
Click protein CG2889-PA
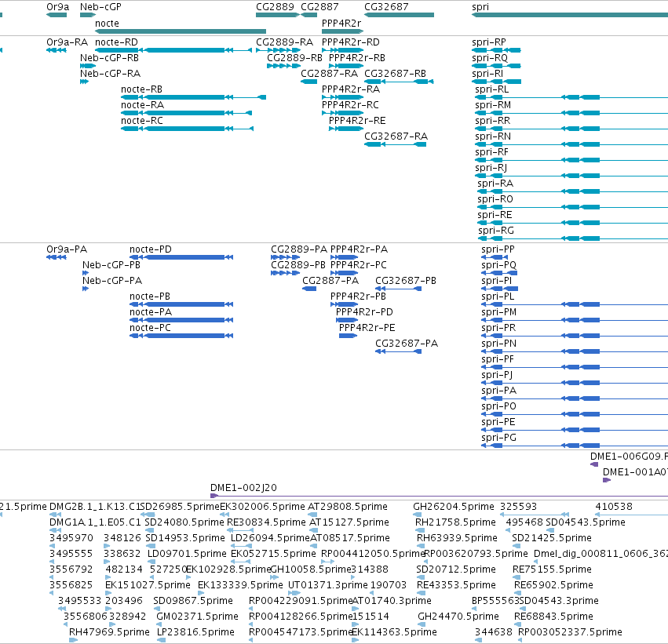[x=286, y=257]
